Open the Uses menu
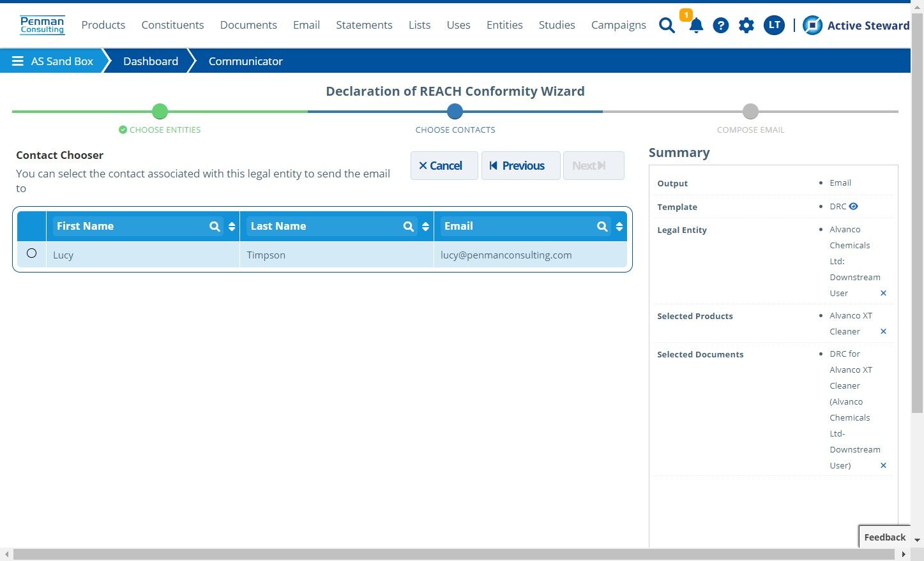924x561 pixels. pyautogui.click(x=458, y=25)
